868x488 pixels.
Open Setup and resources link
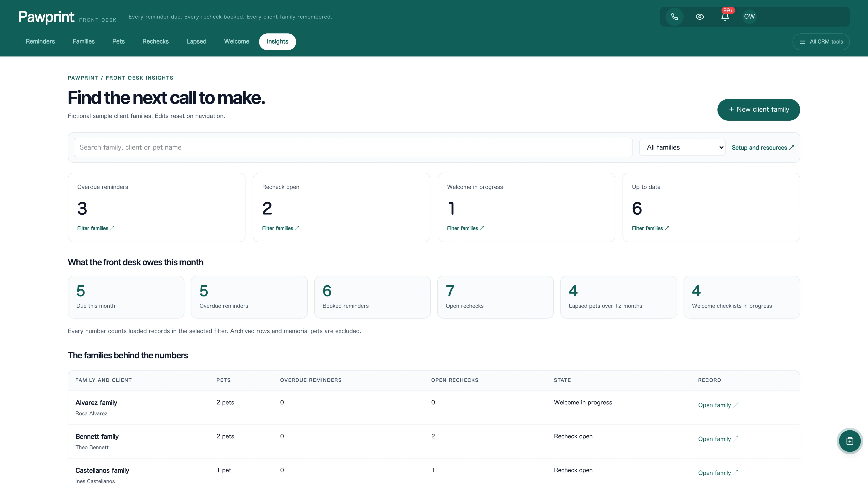click(762, 148)
